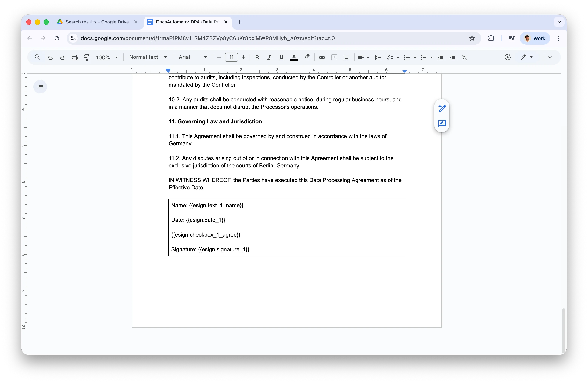Click the {{esign.checkbox_1_agree}} placeholder

pos(206,235)
